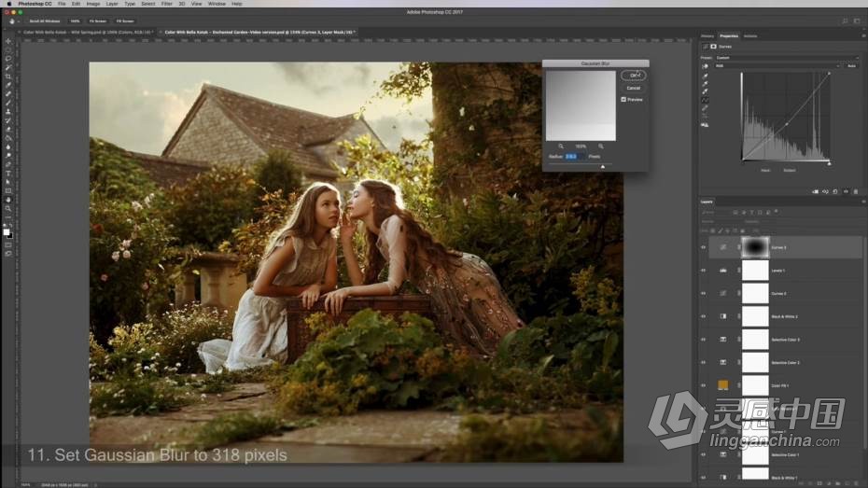Image resolution: width=868 pixels, height=488 pixels.
Task: Click the on-image adjustment tool in Curves
Action: (x=705, y=66)
